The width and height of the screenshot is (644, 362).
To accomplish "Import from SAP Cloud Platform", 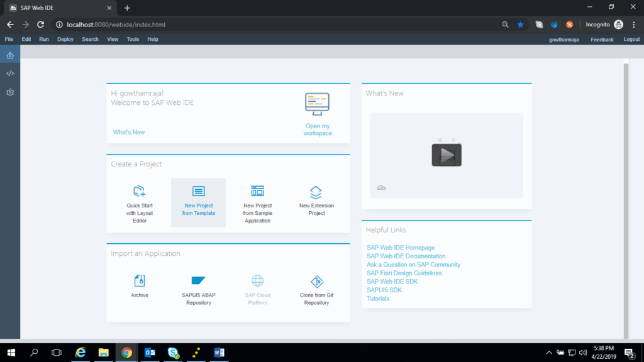I will 257,290.
